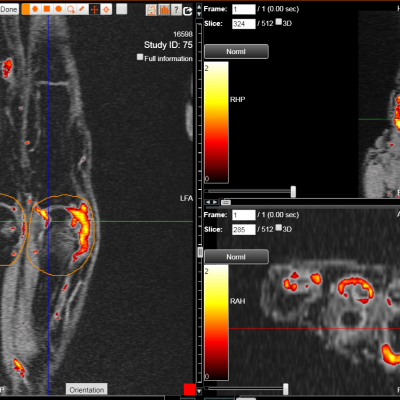Select the line measurement tool
Screen dimensions: 400x400
coord(82,9)
